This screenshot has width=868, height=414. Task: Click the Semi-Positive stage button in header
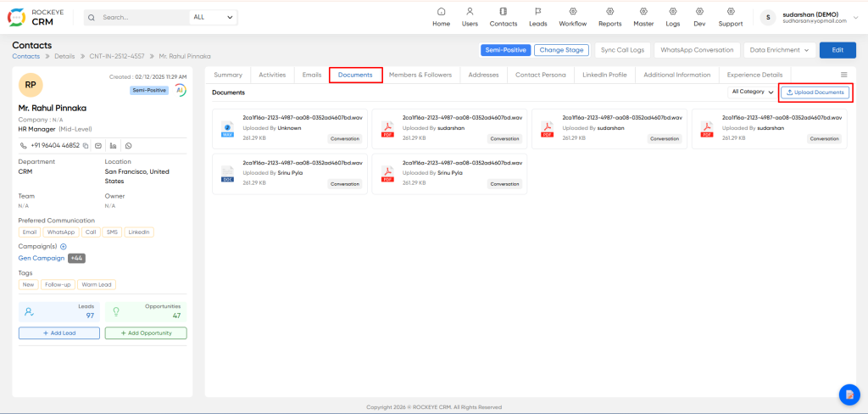click(506, 50)
